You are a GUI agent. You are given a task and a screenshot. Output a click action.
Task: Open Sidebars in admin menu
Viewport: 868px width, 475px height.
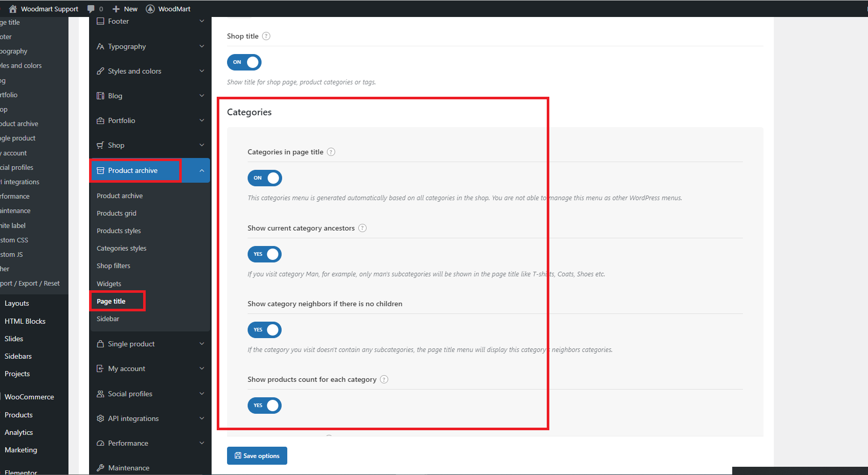click(18, 356)
